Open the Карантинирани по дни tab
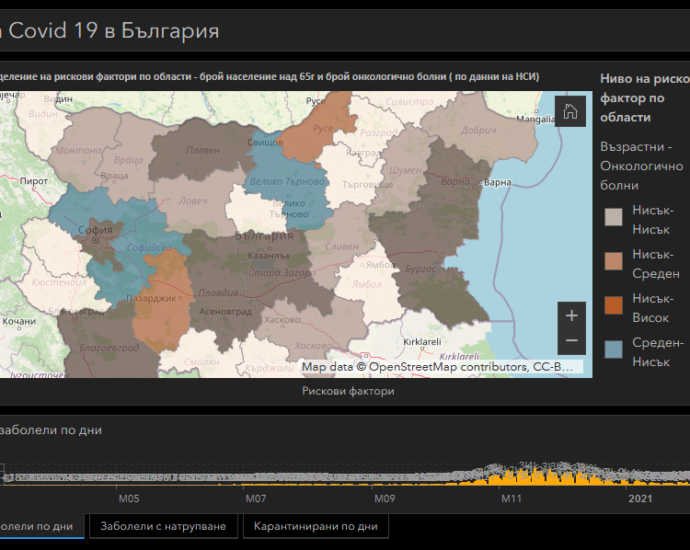This screenshot has width=690, height=550. click(316, 526)
